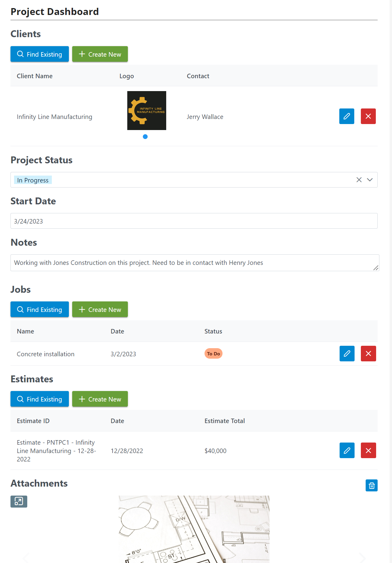Click into the Notes text area
Image resolution: width=392 pixels, height=563 pixels.
click(x=195, y=263)
